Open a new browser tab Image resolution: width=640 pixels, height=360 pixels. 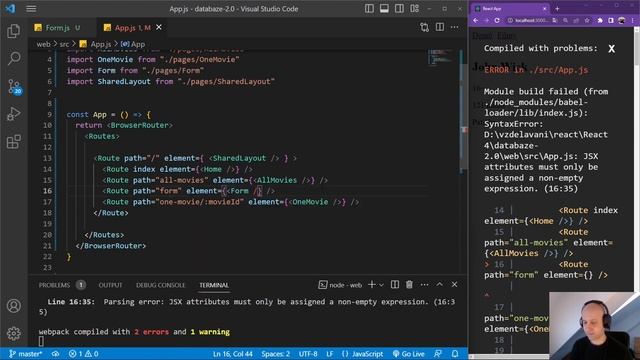(557, 9)
